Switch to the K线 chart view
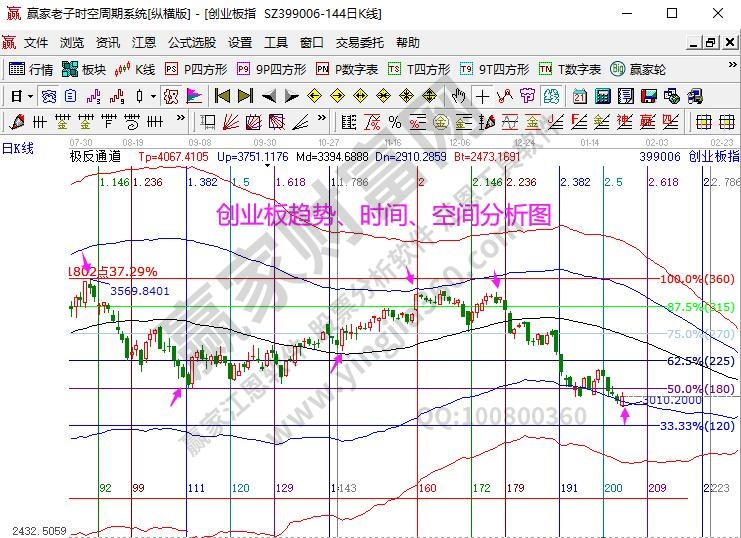The height and width of the screenshot is (538, 741). [x=135, y=69]
